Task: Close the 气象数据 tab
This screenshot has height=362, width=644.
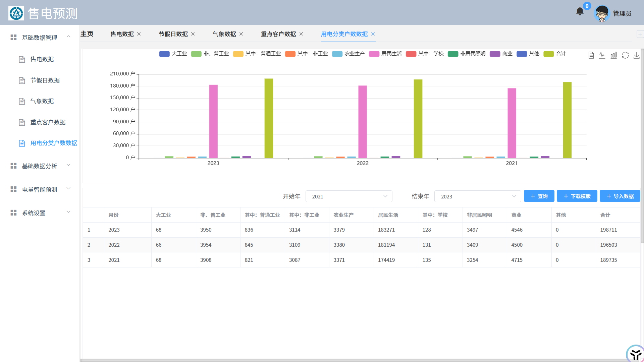Action: pos(241,34)
